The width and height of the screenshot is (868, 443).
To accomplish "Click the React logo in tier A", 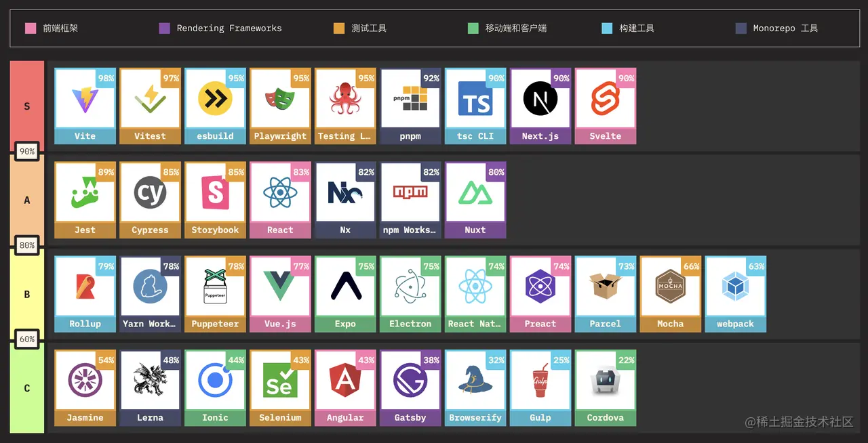I will [x=280, y=194].
